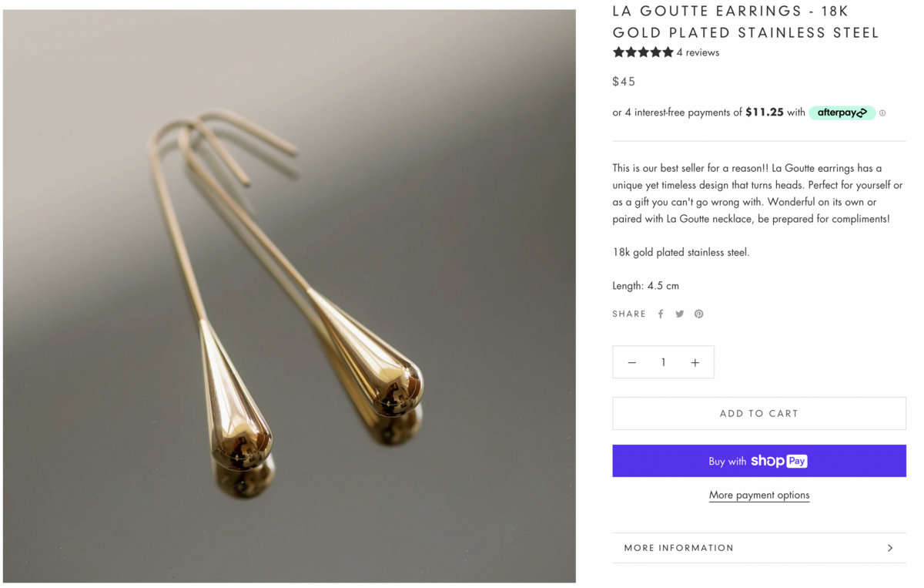This screenshot has width=924, height=588.
Task: Share product on Facebook icon
Action: (x=661, y=314)
